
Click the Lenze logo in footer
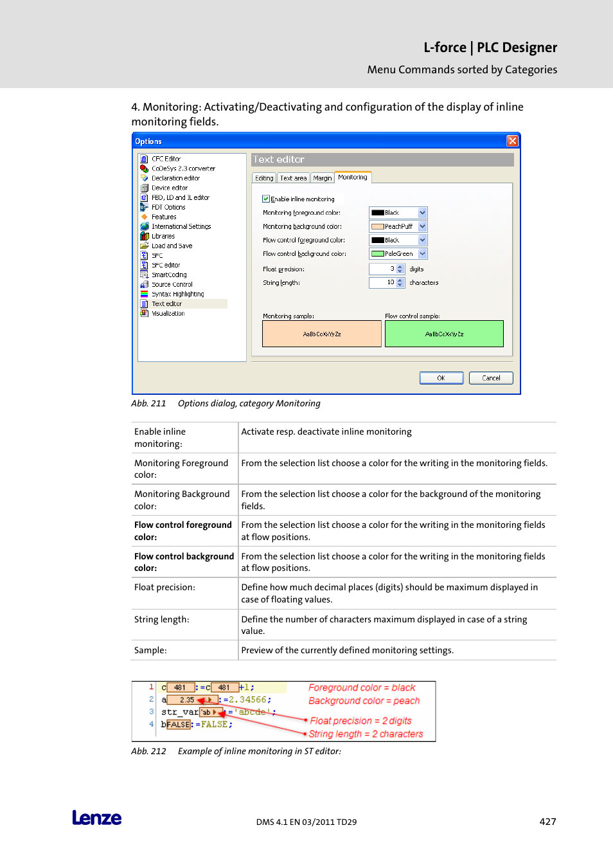point(97,818)
